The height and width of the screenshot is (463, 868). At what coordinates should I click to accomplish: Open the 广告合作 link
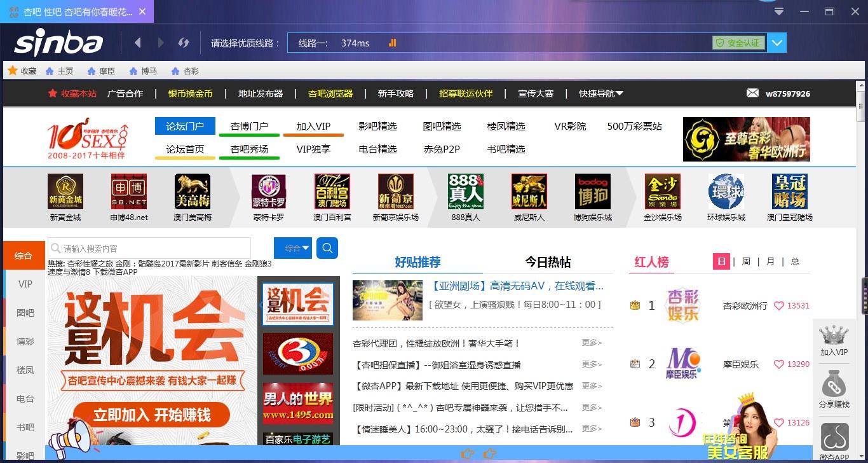(x=125, y=93)
